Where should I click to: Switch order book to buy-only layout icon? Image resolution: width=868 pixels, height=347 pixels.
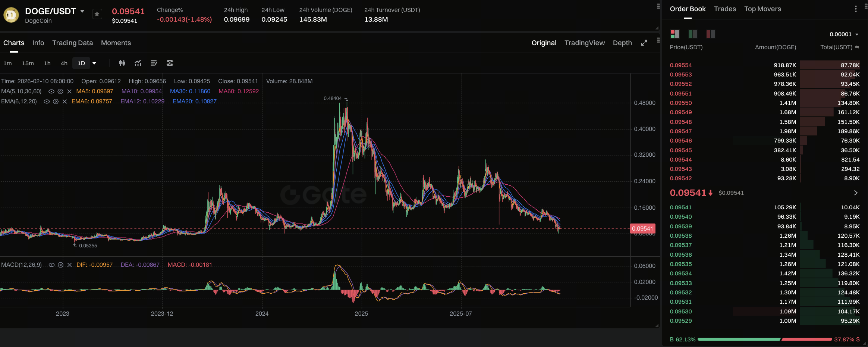[693, 34]
